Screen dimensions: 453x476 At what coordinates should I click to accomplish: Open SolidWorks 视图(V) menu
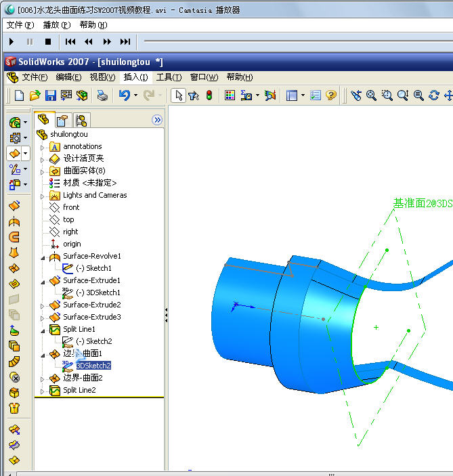pos(102,77)
